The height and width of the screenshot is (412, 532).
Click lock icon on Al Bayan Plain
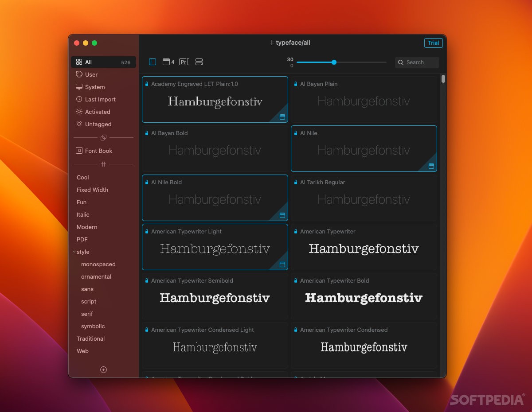pos(296,84)
